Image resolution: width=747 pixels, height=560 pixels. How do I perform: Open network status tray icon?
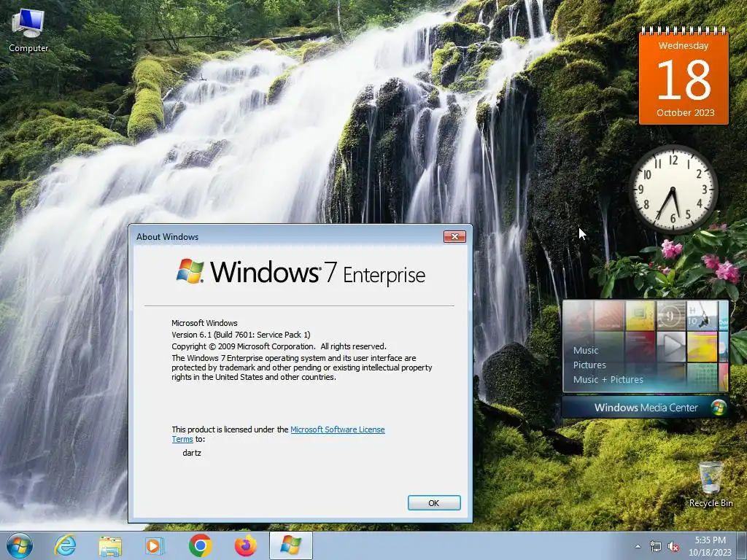click(656, 547)
